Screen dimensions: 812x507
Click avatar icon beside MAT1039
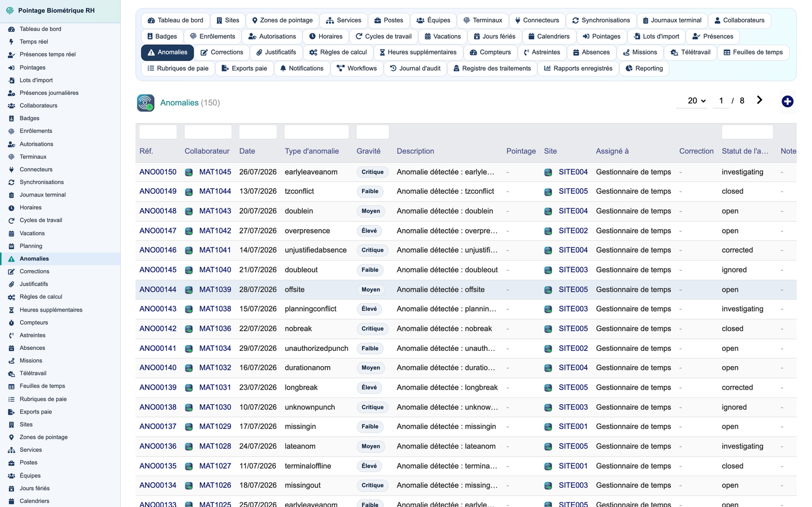click(189, 290)
